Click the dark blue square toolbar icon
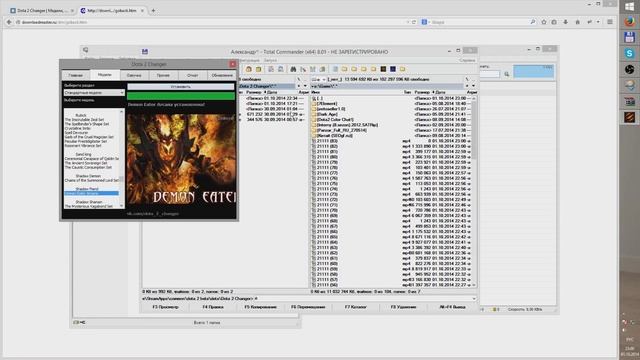 pyautogui.click(x=393, y=69)
